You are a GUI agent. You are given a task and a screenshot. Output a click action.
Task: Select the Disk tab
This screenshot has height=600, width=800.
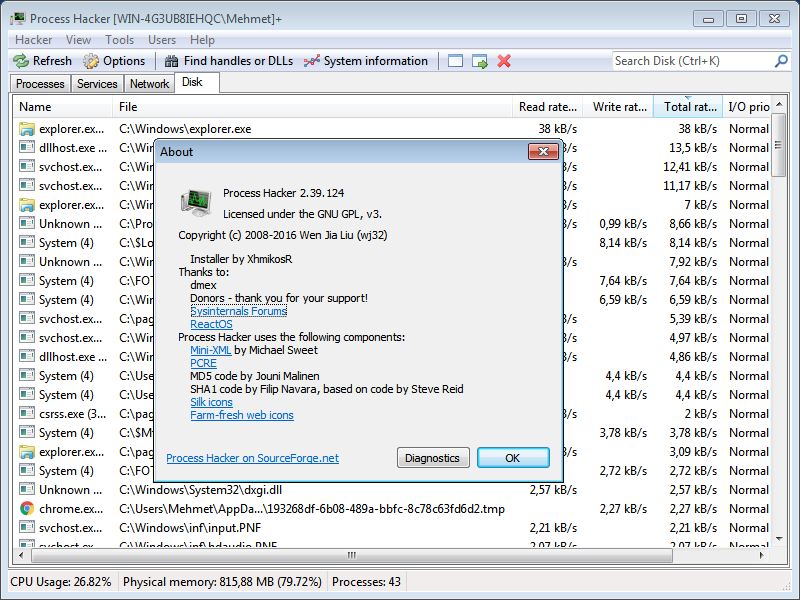tap(197, 82)
